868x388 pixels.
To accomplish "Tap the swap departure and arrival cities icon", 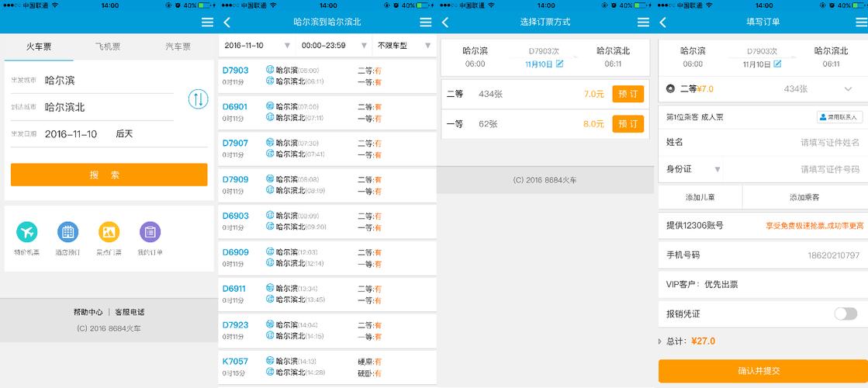I will coord(198,99).
